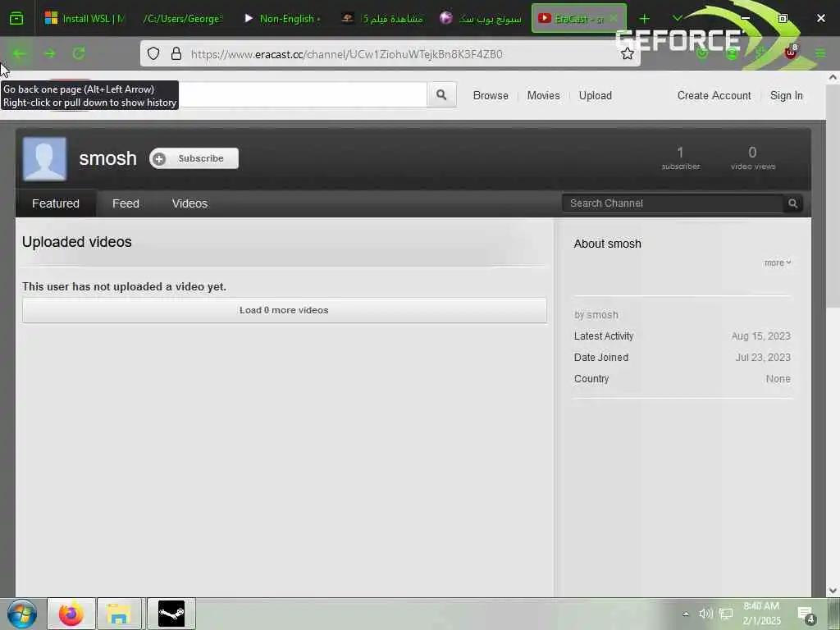Viewport: 840px width, 630px height.
Task: Click the browser forward arrow
Action: point(49,53)
